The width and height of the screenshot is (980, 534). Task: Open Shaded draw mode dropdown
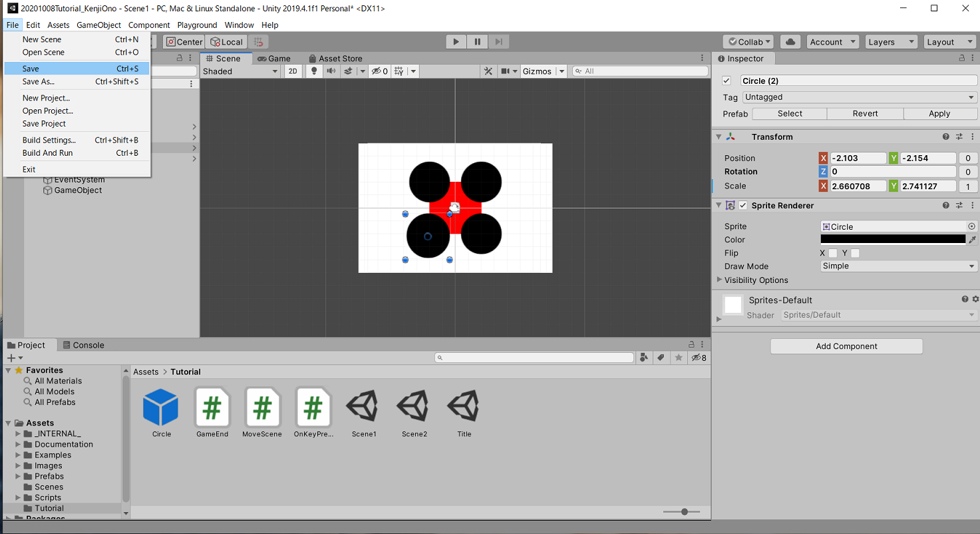(x=240, y=71)
